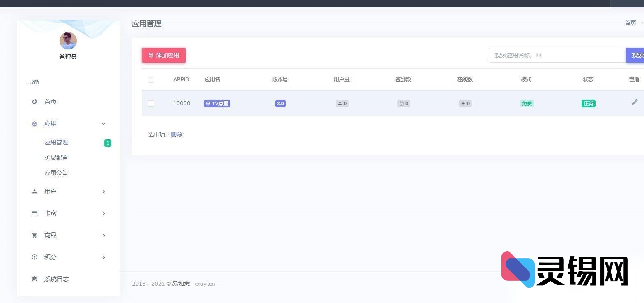
Task: Open the 应用管理 submenu item
Action: coord(56,142)
